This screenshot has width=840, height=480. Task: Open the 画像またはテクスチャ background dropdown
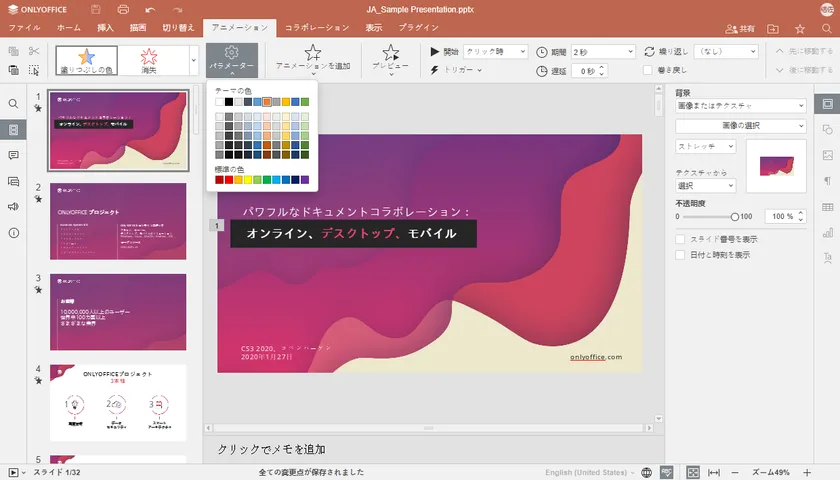point(740,105)
